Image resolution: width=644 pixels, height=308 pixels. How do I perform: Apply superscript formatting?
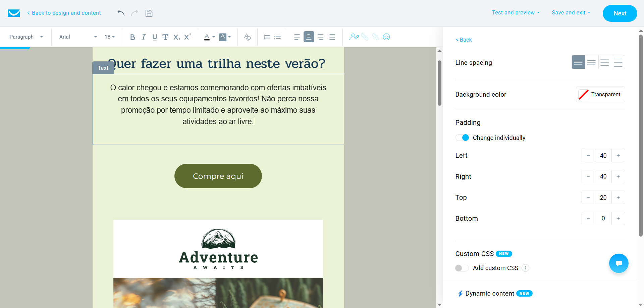[187, 37]
